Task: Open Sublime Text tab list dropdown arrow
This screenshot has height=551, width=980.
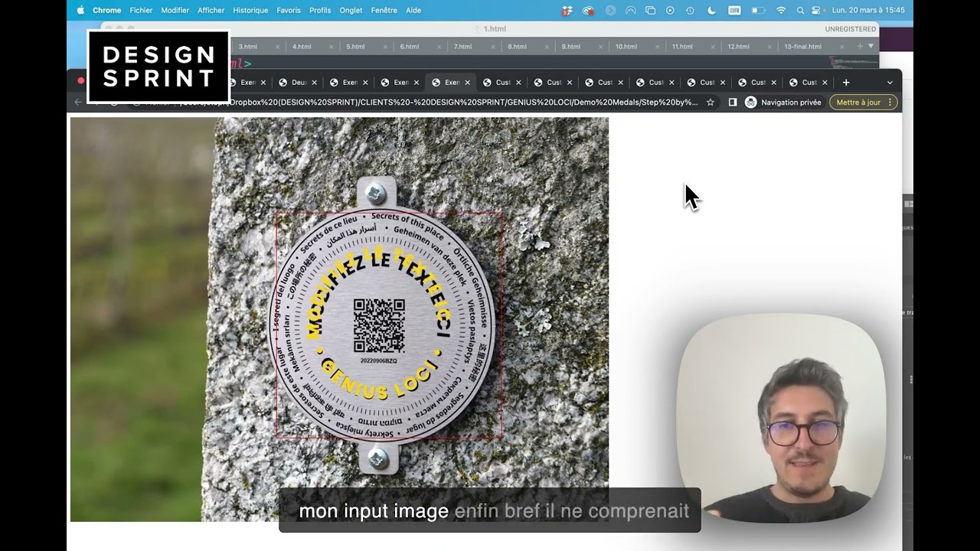Action: [x=871, y=47]
